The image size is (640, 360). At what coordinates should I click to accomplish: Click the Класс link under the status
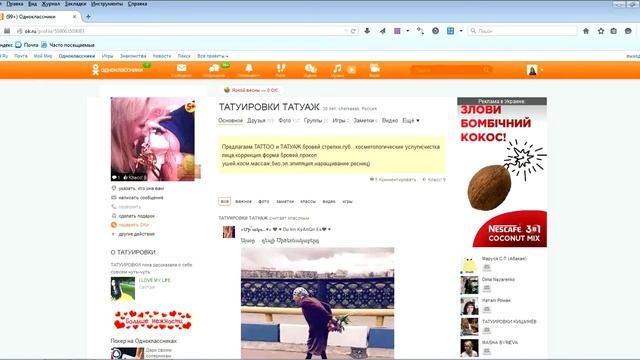(434, 179)
